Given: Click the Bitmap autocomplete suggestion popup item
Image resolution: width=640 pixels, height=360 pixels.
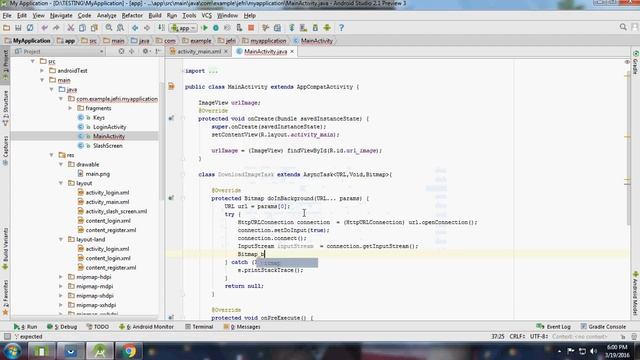Looking at the screenshot, I should tap(287, 263).
